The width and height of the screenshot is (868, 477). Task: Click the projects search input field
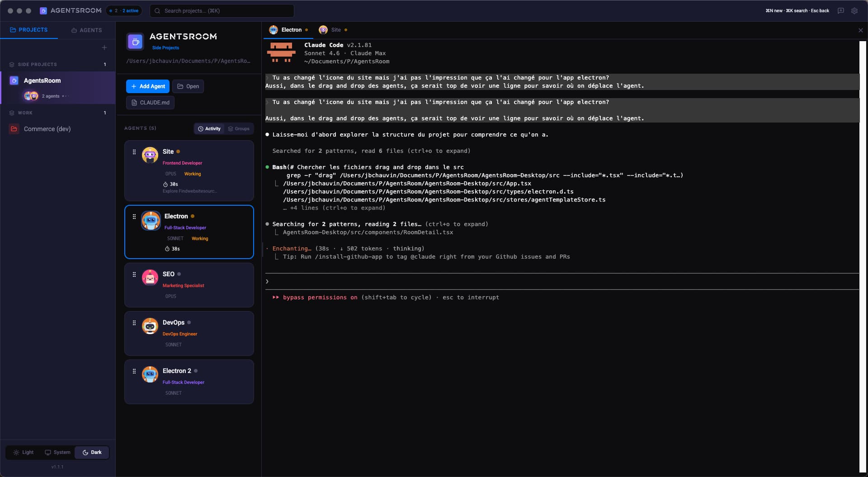point(222,10)
